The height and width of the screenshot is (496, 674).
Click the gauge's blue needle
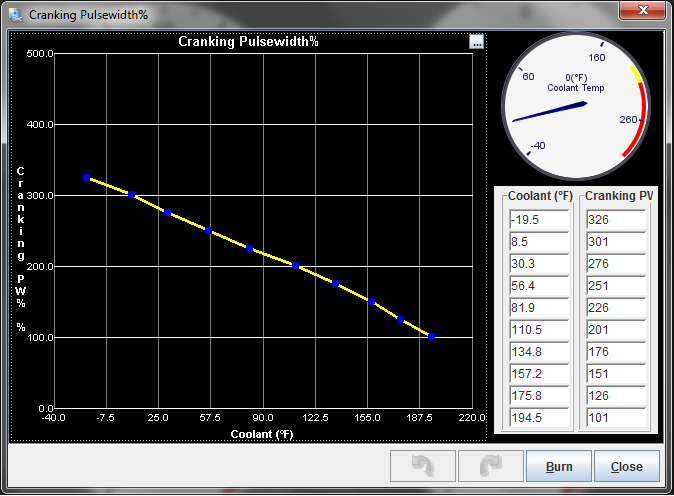(550, 112)
